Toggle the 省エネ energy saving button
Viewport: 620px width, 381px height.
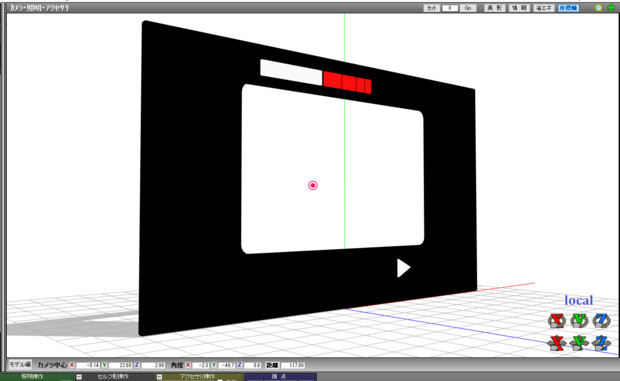tap(544, 8)
